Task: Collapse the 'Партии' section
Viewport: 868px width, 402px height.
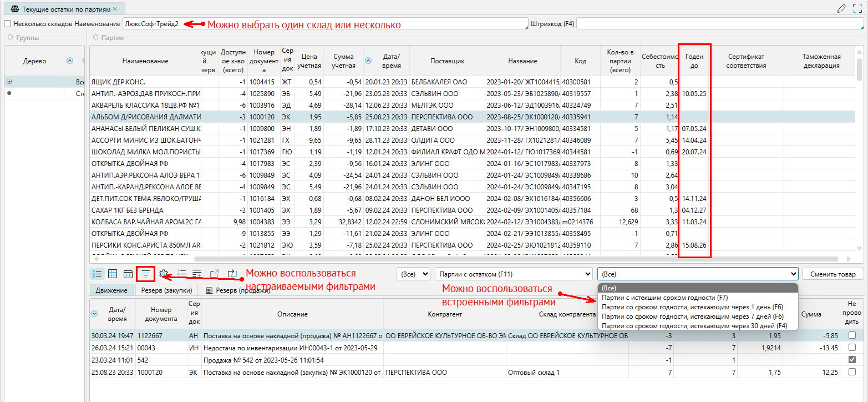Action: 95,38
